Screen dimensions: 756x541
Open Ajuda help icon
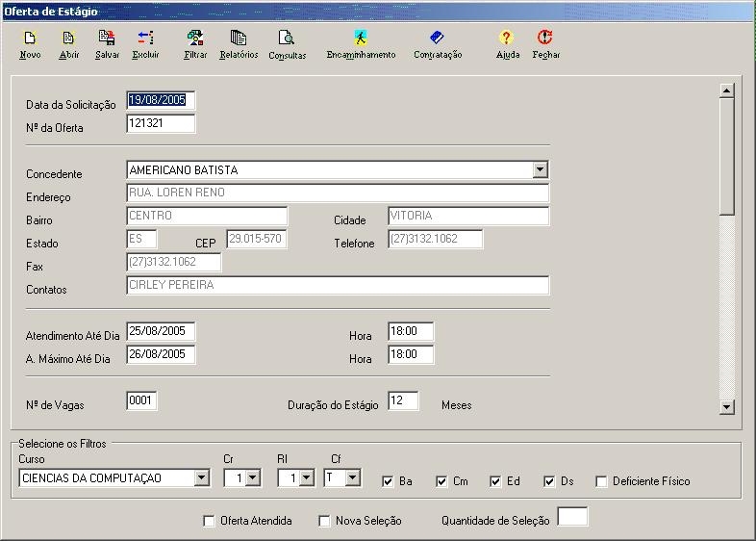coord(506,39)
